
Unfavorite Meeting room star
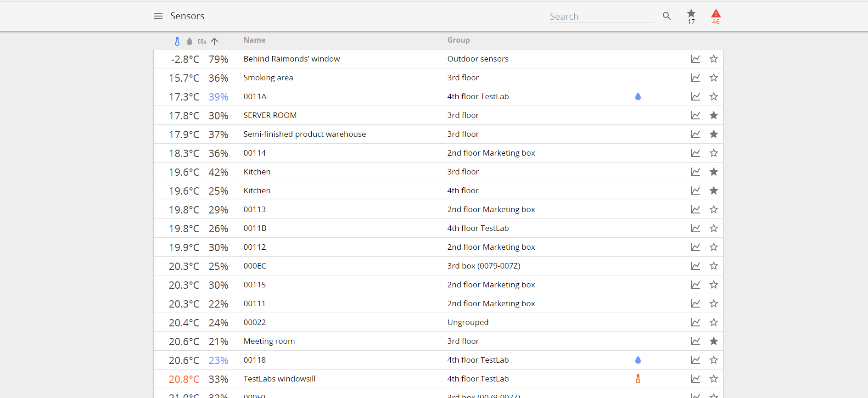point(714,341)
